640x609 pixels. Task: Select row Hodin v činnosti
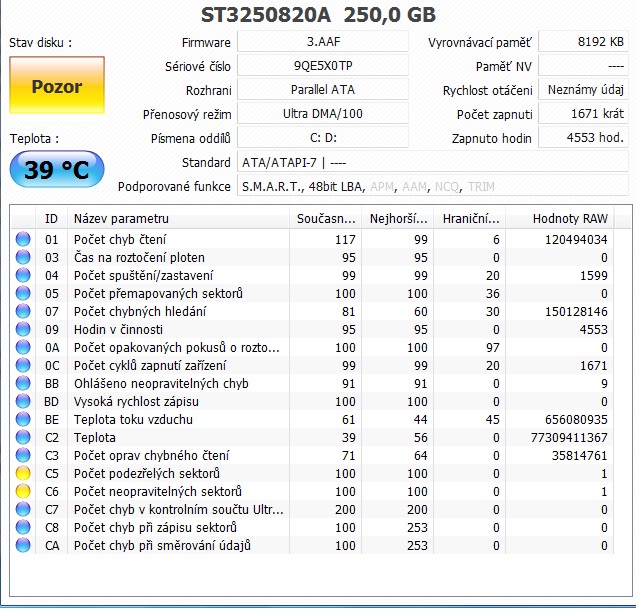point(312,329)
